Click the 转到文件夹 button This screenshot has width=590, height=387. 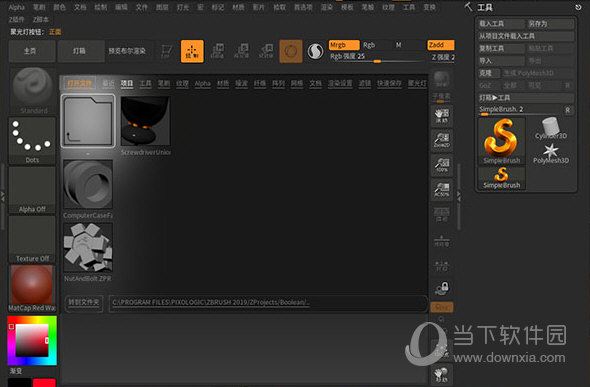pos(84,303)
